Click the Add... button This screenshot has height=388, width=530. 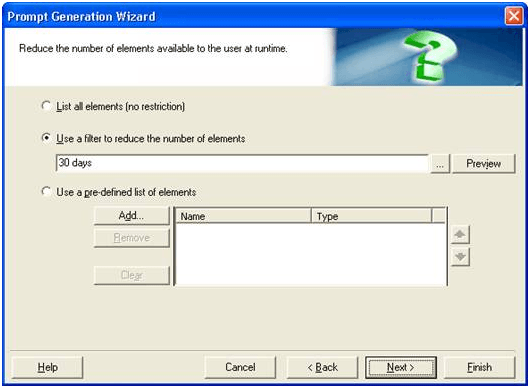[x=131, y=216]
